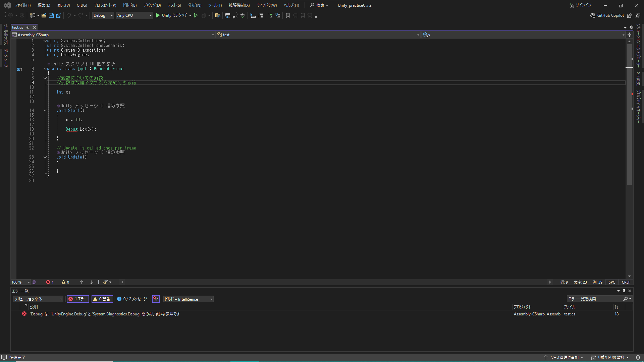This screenshot has width=644, height=362.
Task: Toggle the 0/2 メッセージ messages filter
Action: click(x=132, y=299)
